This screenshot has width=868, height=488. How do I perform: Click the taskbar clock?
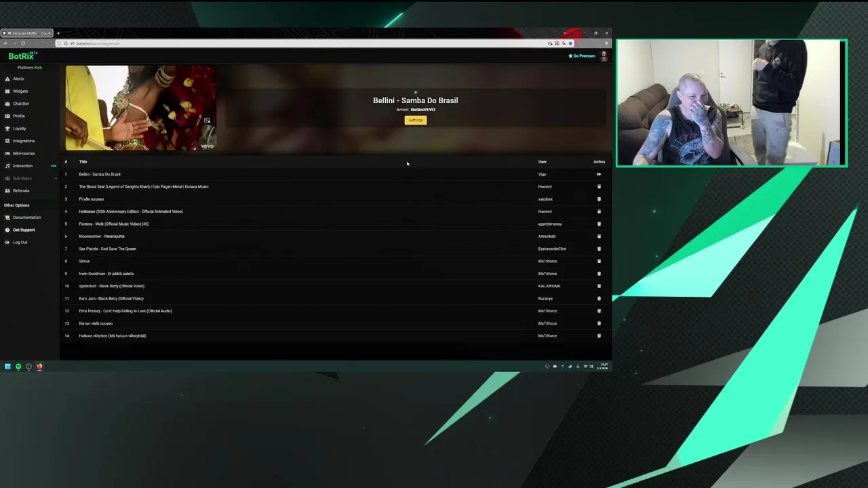(604, 367)
